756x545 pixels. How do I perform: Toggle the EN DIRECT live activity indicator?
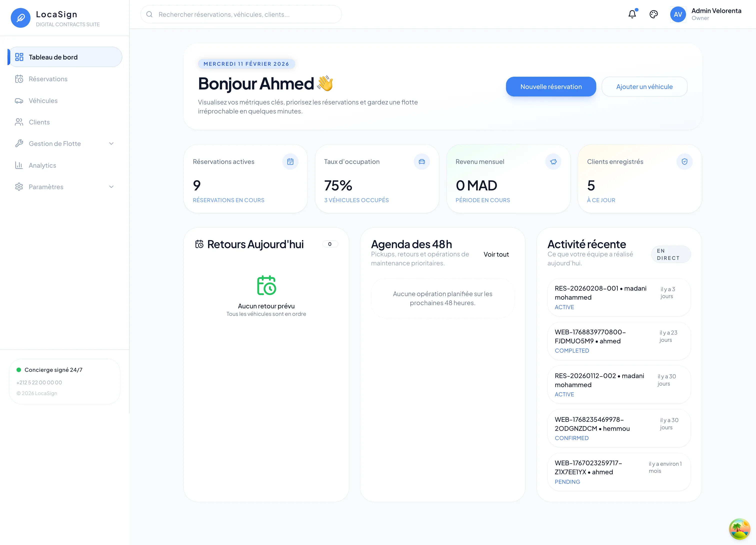coord(671,254)
